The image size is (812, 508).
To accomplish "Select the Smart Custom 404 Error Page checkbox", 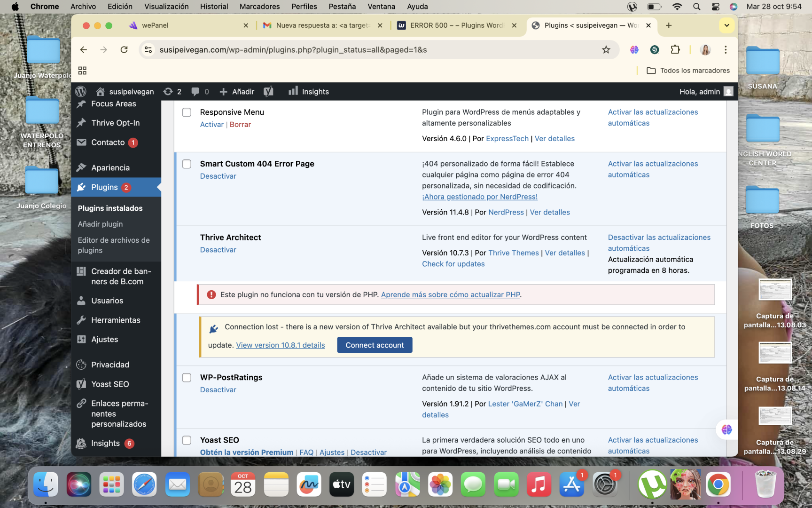I will 187,164.
